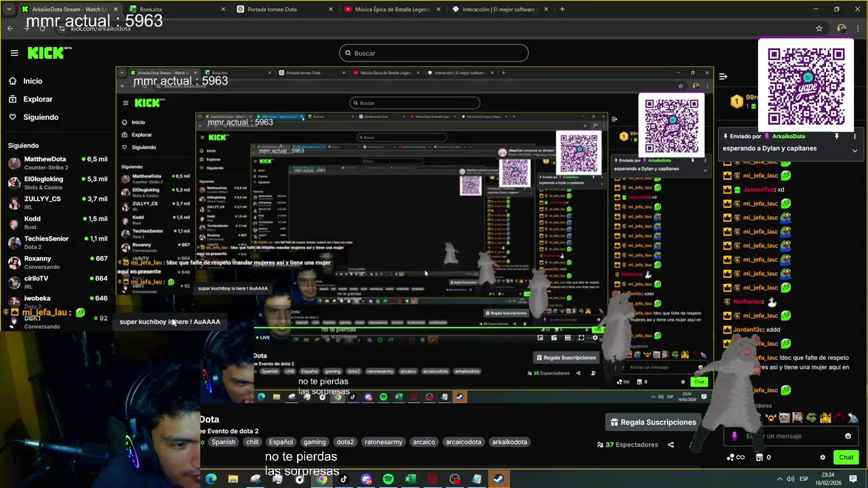The width and height of the screenshot is (868, 488).
Task: Open a new browser tab
Action: [562, 9]
